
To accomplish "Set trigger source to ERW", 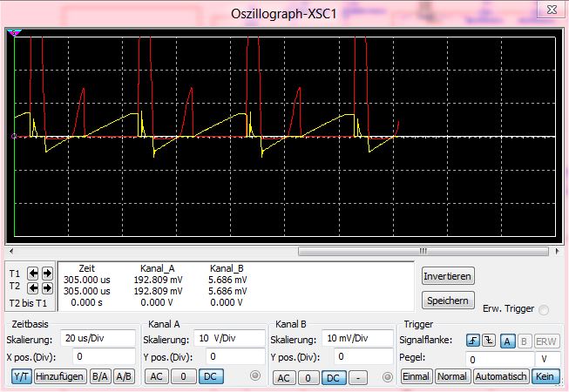I will coord(545,341).
